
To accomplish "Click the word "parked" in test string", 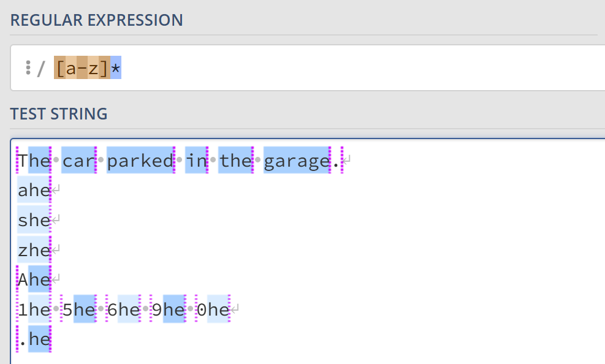I will 140,161.
